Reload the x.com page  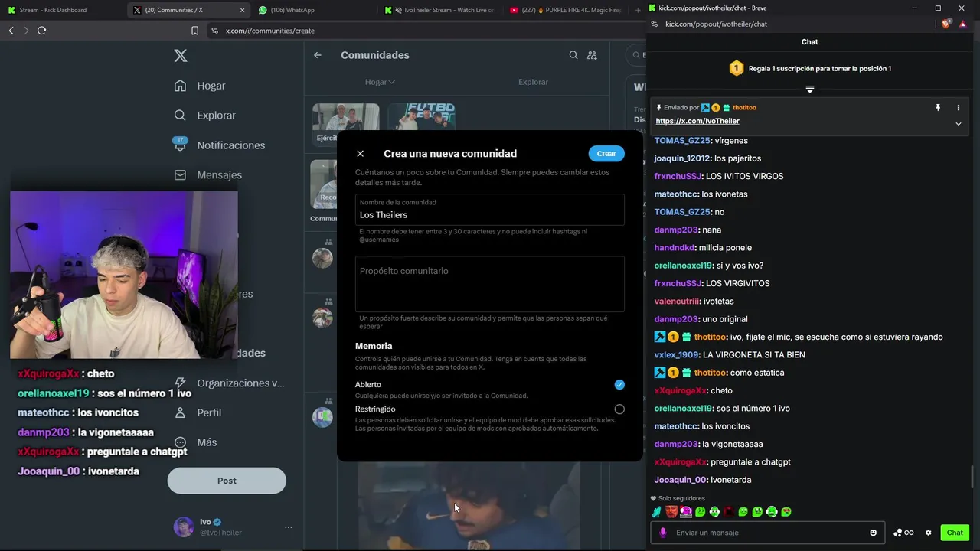(x=42, y=31)
